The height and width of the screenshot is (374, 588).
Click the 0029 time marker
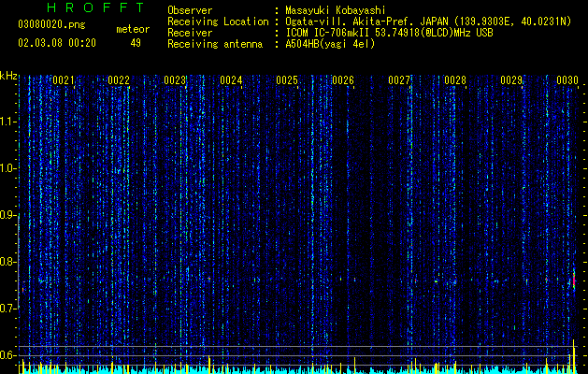tap(511, 80)
